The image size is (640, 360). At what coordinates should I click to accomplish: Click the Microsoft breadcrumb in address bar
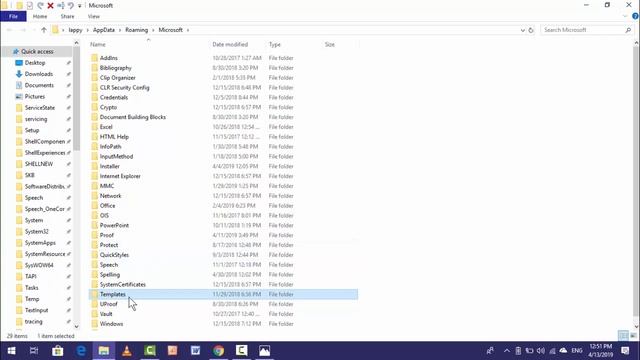[x=170, y=30]
